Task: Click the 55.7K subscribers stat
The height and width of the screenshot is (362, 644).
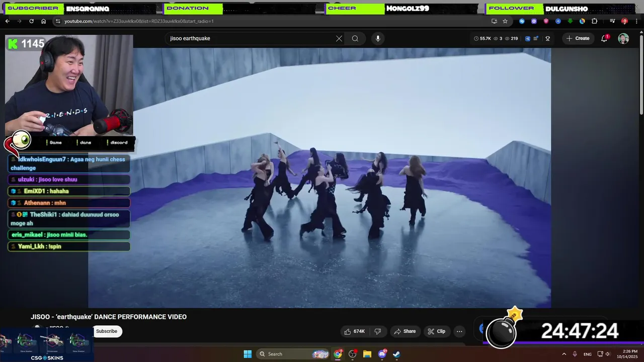Action: coord(482,38)
